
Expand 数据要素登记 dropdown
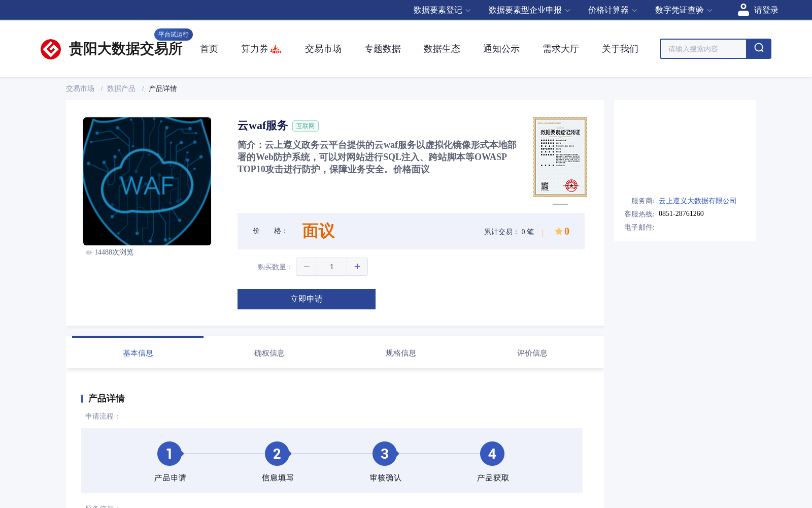click(442, 10)
